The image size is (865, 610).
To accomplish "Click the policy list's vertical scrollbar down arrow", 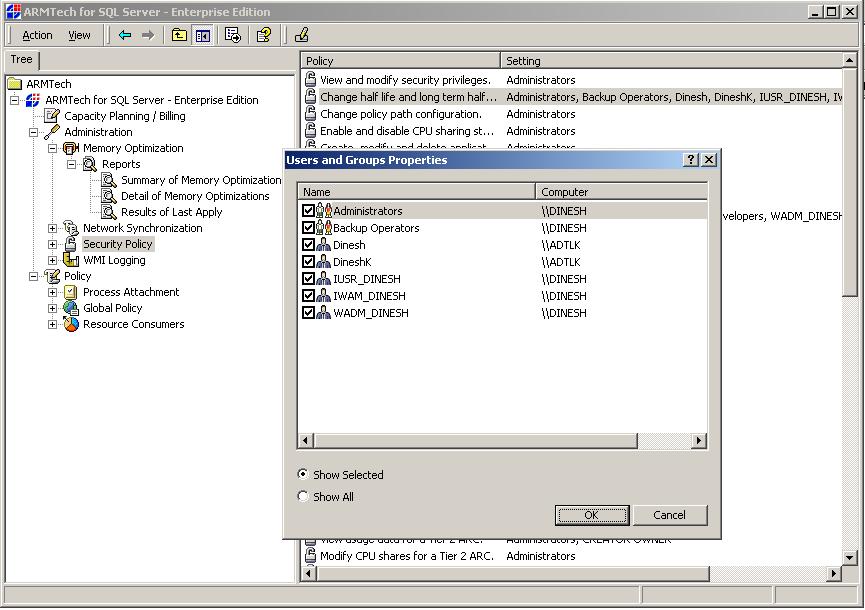I will [850, 557].
